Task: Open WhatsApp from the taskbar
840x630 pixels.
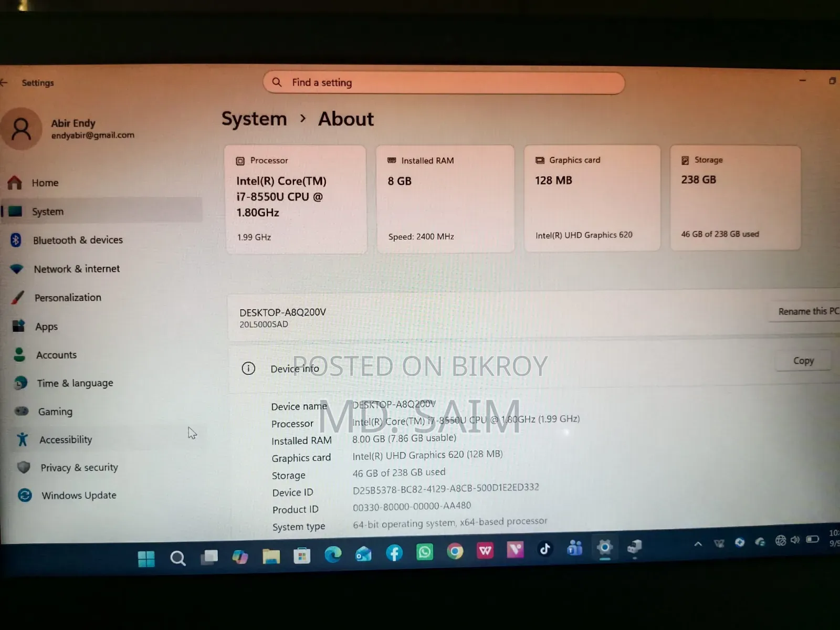Action: tap(425, 552)
